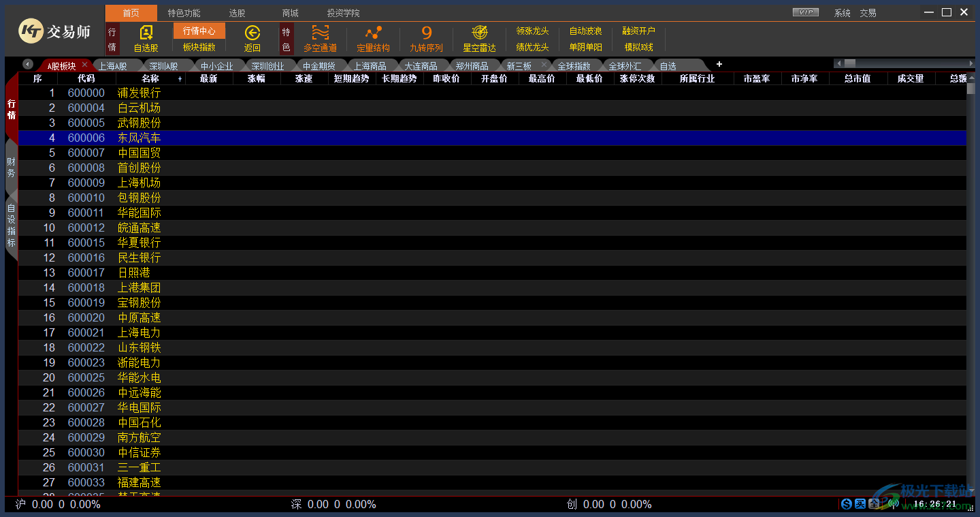Click 行情中心 button

pyautogui.click(x=199, y=31)
